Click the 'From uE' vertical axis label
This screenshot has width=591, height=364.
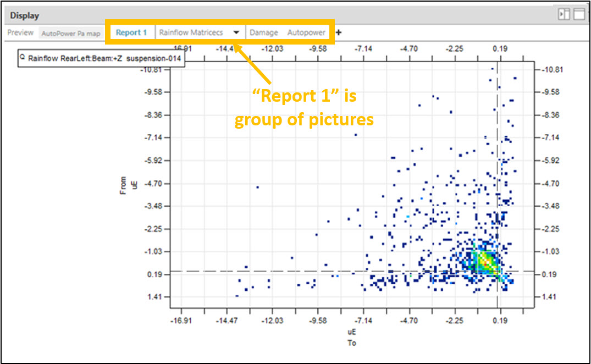[127, 185]
